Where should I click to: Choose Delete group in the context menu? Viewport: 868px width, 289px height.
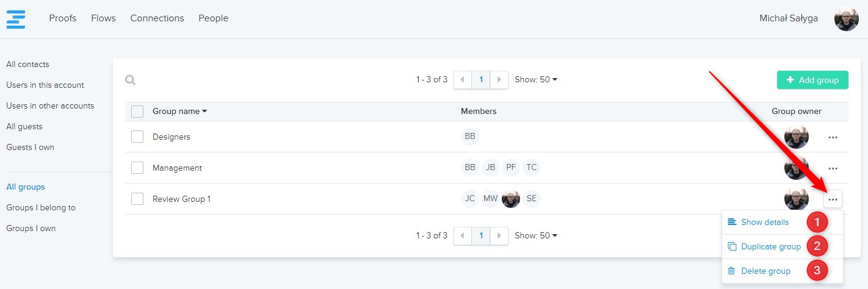click(x=765, y=271)
